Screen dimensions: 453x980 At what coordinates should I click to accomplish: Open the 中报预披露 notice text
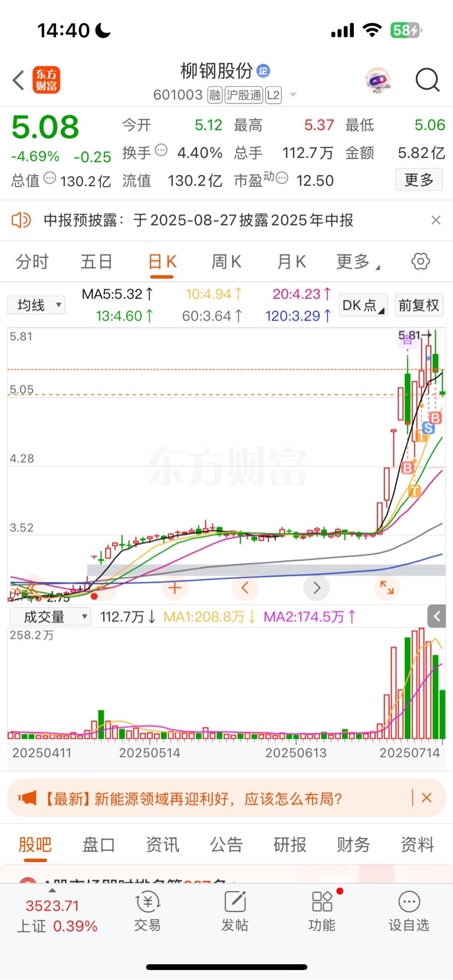pyautogui.click(x=198, y=220)
